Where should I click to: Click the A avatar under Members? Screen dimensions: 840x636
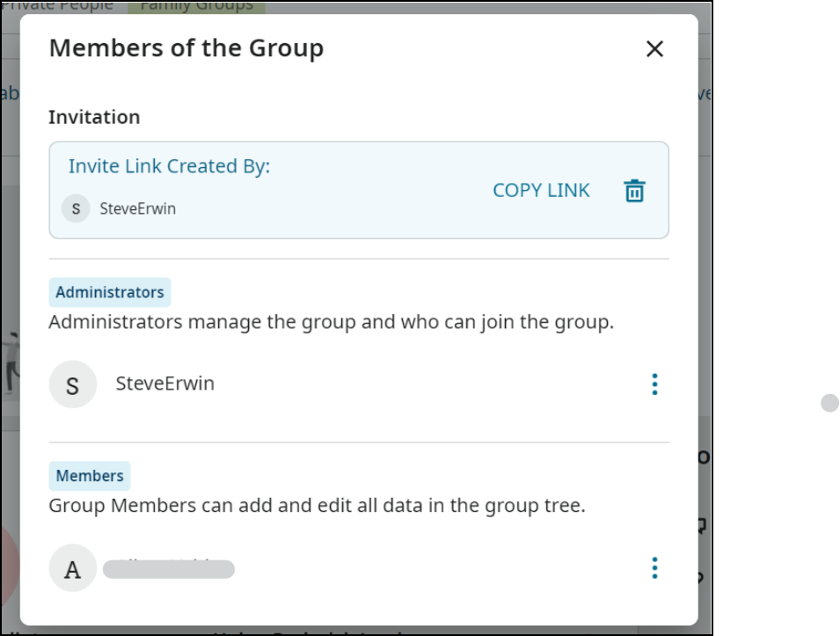tap(72, 568)
